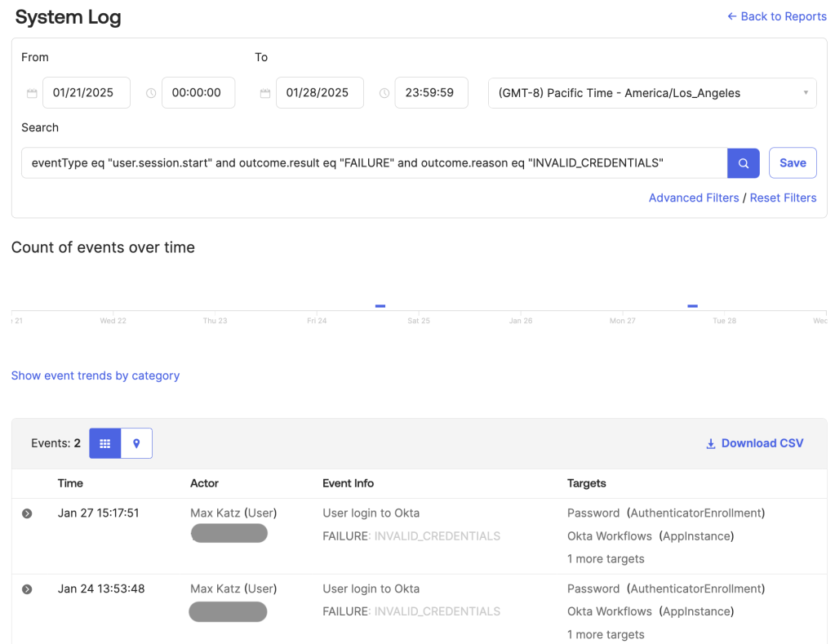Click the event bar near Tue 28

(x=692, y=306)
